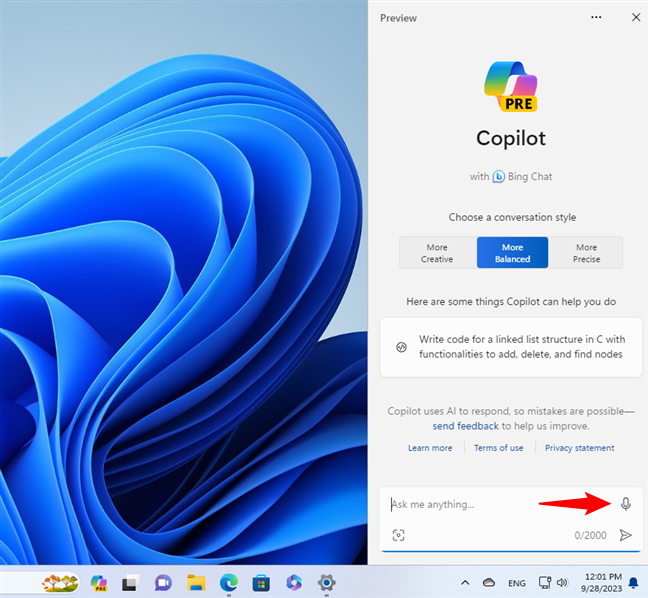Open the Teams Chat taskbar icon
Viewport: 648px width, 598px height.
(x=163, y=583)
